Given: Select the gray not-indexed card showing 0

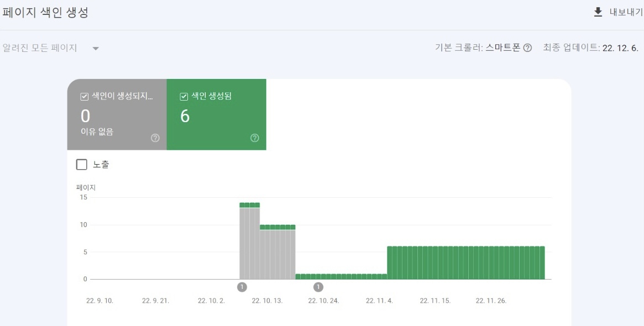Looking at the screenshot, I should pos(117,114).
